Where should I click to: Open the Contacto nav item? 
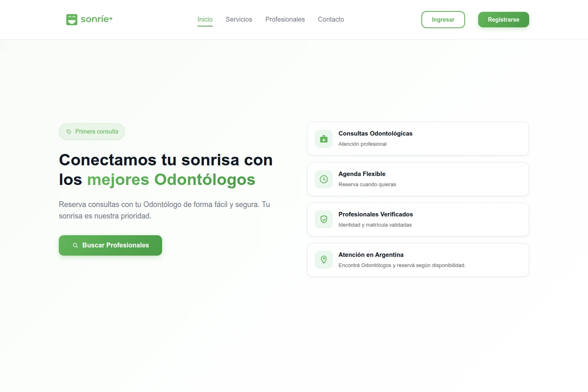(x=331, y=20)
